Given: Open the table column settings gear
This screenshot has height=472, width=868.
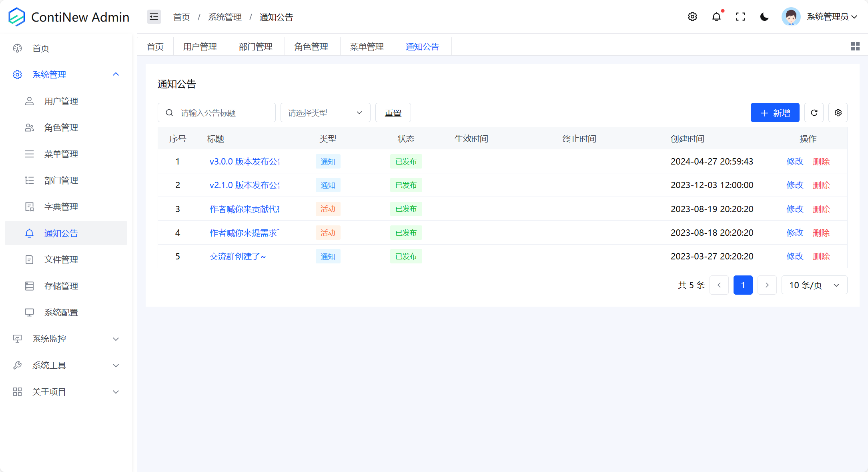Looking at the screenshot, I should (838, 112).
